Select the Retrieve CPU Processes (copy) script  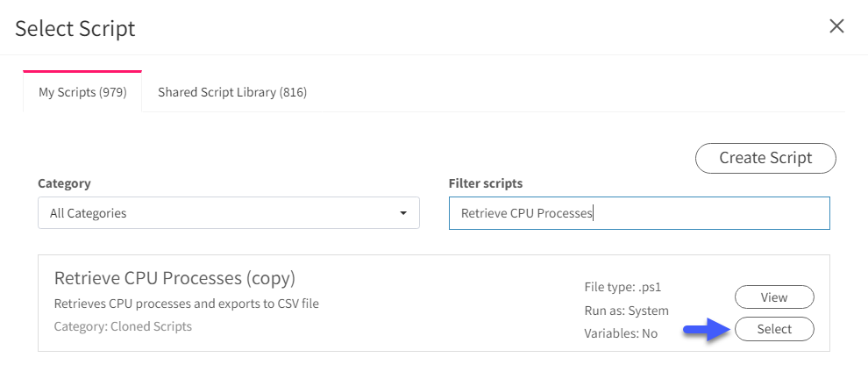point(774,329)
